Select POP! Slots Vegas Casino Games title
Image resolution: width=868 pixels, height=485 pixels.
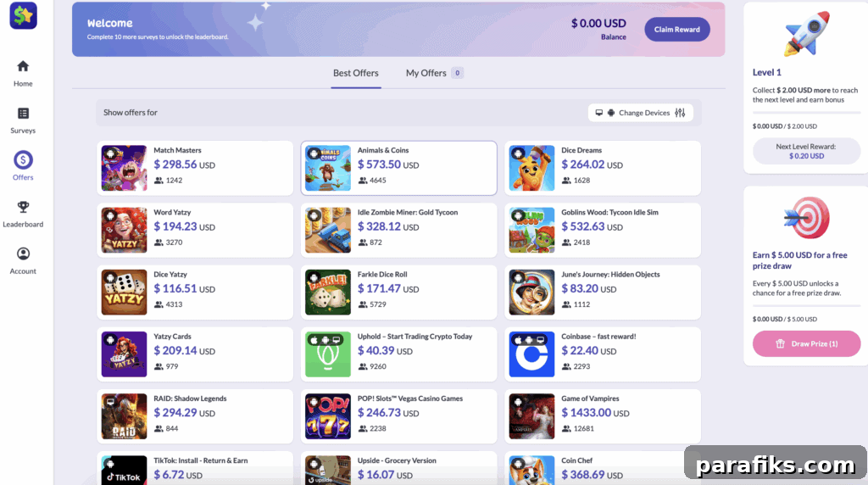410,398
